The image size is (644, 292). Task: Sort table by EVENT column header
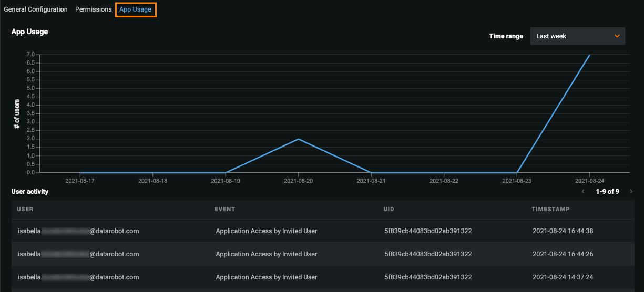[225, 209]
